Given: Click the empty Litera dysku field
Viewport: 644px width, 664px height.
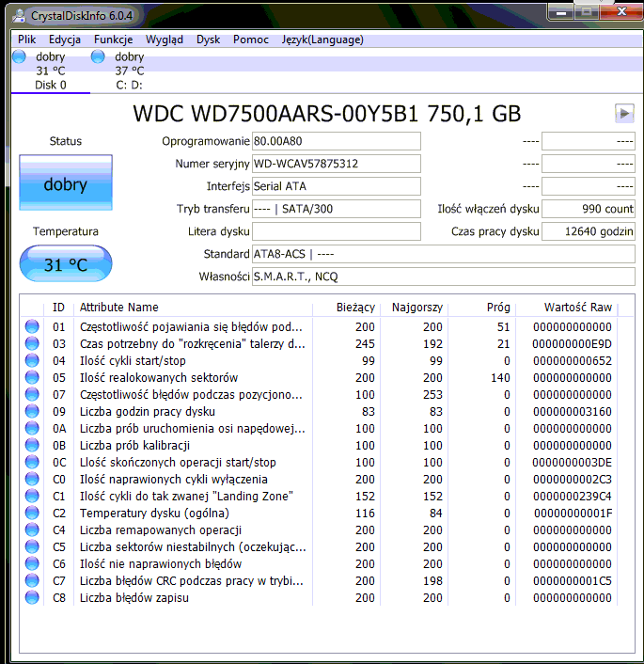Looking at the screenshot, I should (x=337, y=231).
